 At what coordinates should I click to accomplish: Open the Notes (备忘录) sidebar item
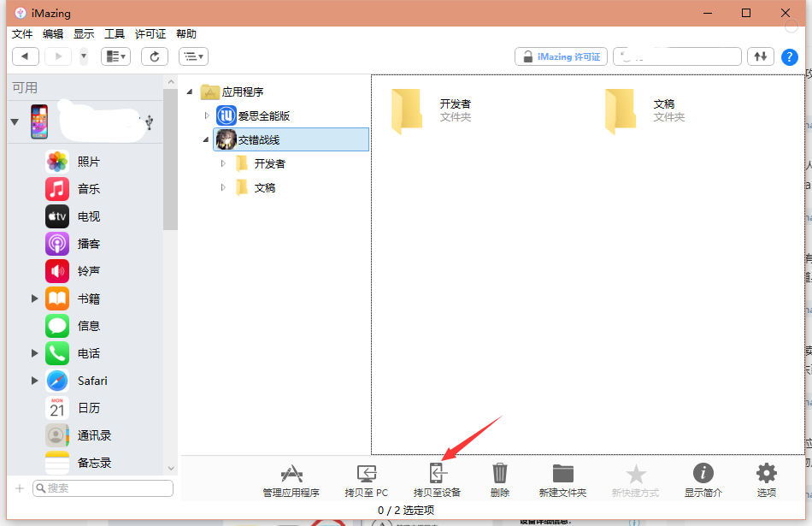click(78, 463)
